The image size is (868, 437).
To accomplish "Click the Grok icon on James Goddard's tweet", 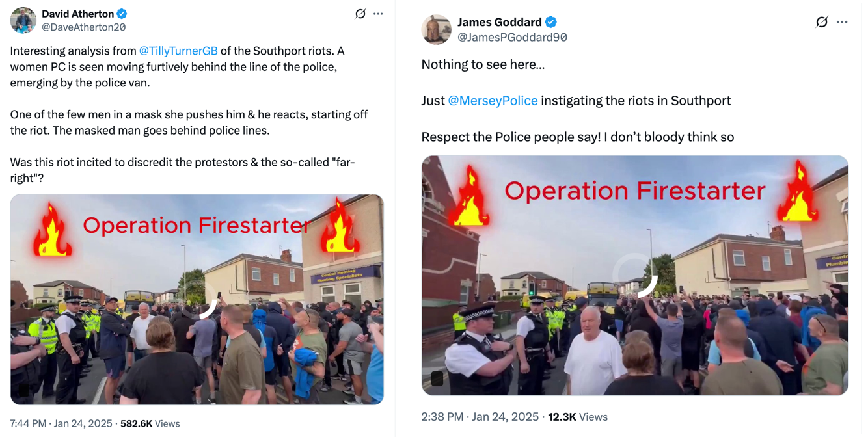I will [x=822, y=22].
